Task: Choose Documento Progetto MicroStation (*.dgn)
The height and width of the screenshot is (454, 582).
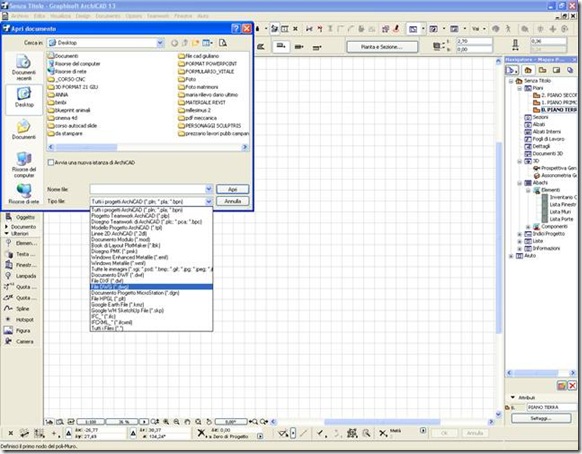Action: (x=151, y=293)
